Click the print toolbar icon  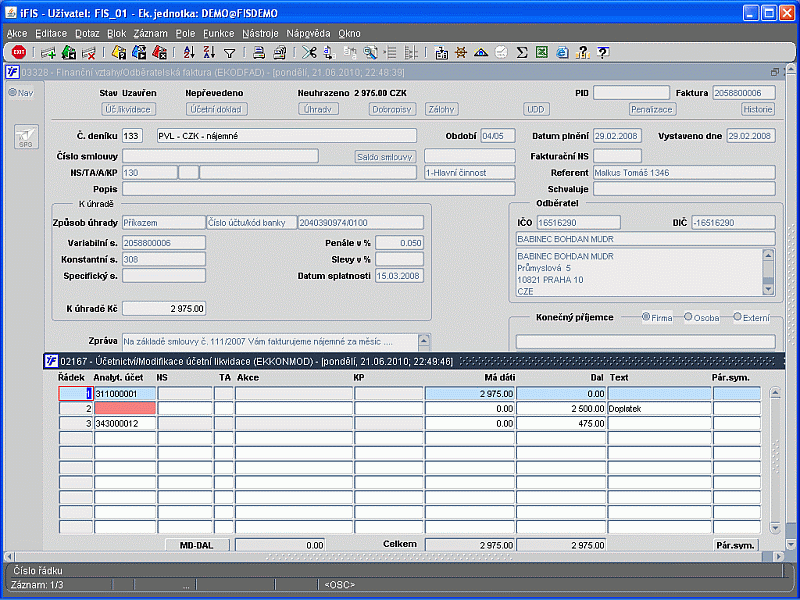click(258, 53)
